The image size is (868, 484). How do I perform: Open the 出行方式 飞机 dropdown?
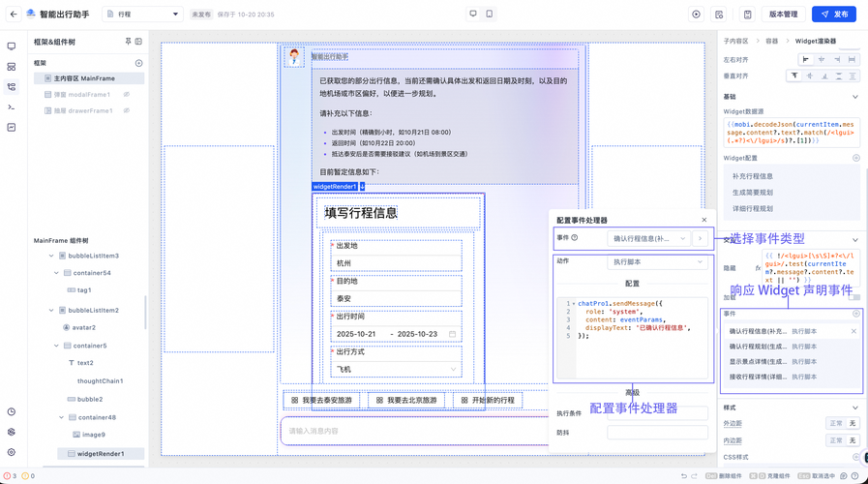(x=396, y=369)
